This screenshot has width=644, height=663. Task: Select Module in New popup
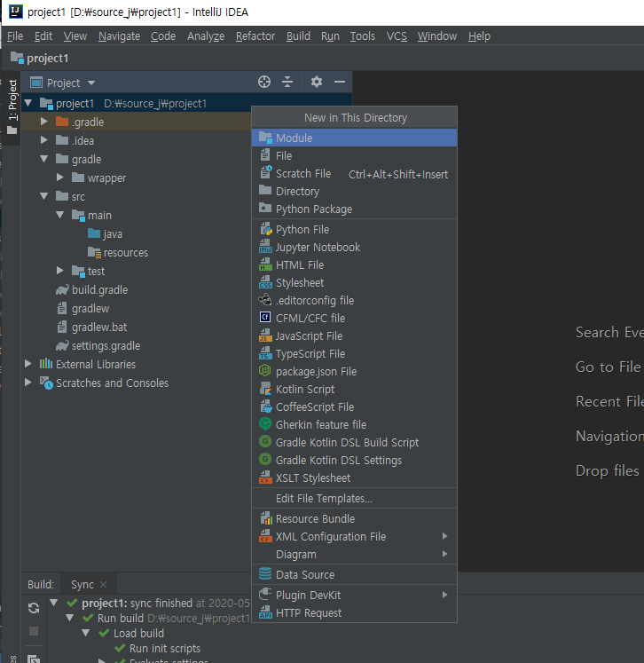click(354, 138)
